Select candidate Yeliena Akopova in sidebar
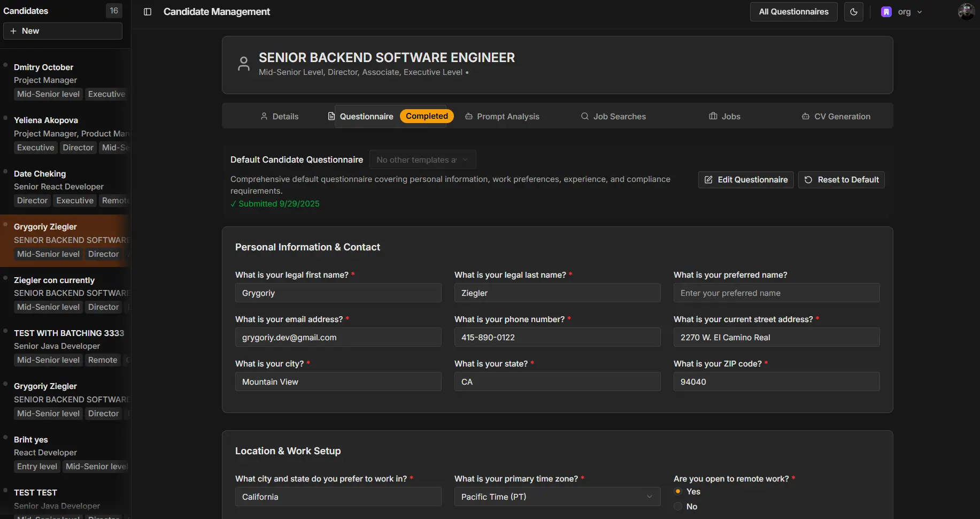The width and height of the screenshot is (980, 519). [46, 120]
